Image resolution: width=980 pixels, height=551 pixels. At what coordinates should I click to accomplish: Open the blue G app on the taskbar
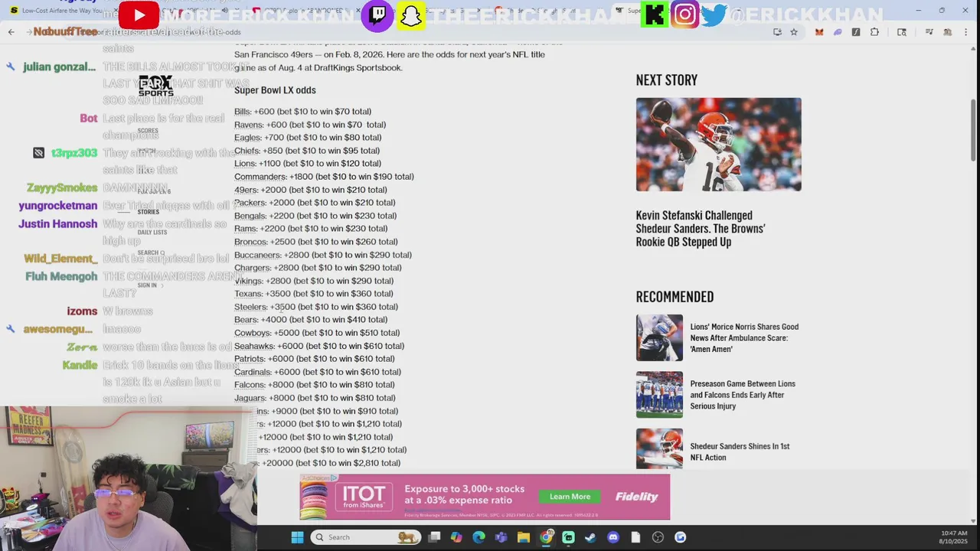coord(680,537)
